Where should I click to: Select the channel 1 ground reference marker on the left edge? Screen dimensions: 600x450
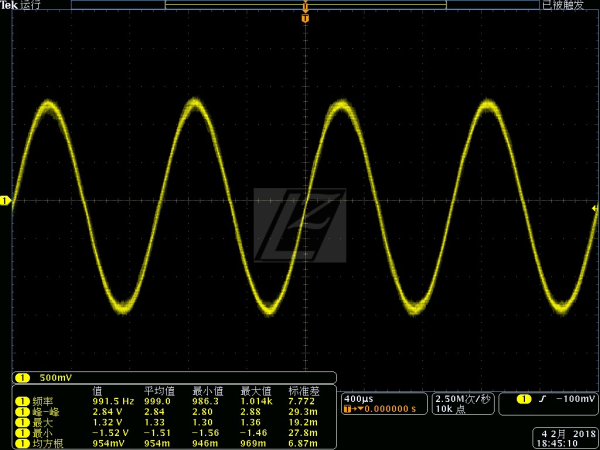[5, 201]
